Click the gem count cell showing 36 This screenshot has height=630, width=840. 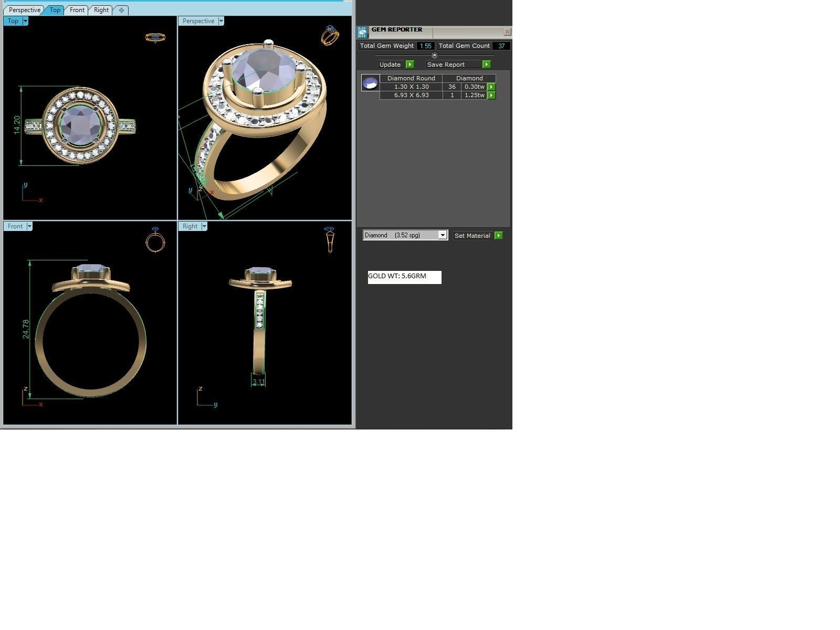(452, 87)
